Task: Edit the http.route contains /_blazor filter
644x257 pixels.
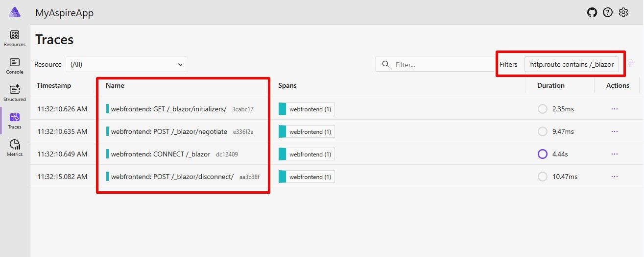Action: pos(572,64)
